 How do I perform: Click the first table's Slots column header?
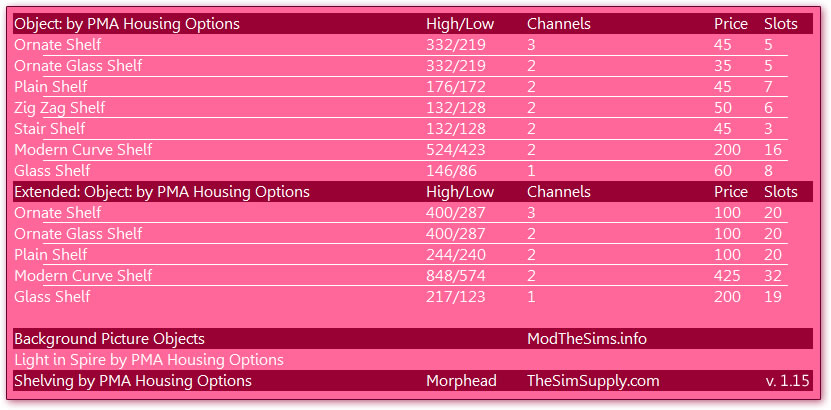[x=781, y=24]
